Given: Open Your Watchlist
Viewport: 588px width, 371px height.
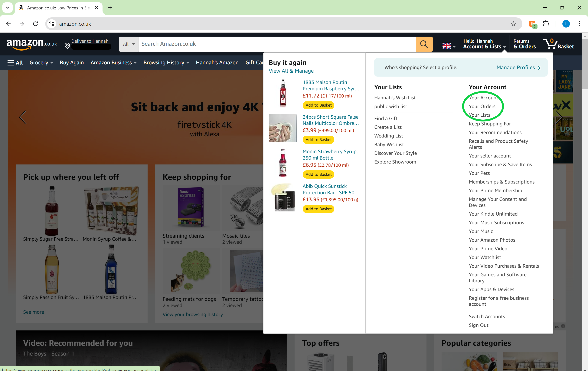Looking at the screenshot, I should 485,257.
